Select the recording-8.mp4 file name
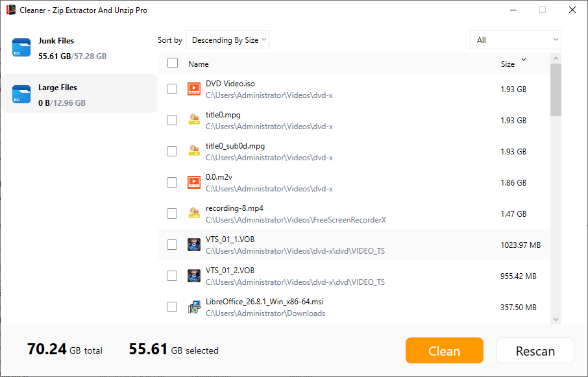This screenshot has width=588, height=377. coord(234,208)
